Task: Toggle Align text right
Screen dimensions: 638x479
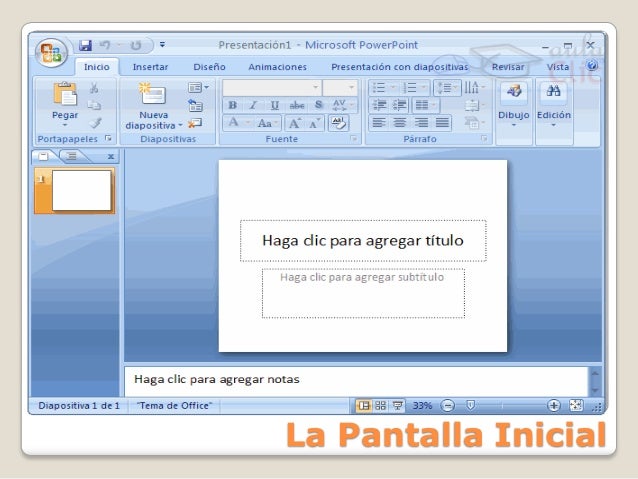Action: click(421, 122)
